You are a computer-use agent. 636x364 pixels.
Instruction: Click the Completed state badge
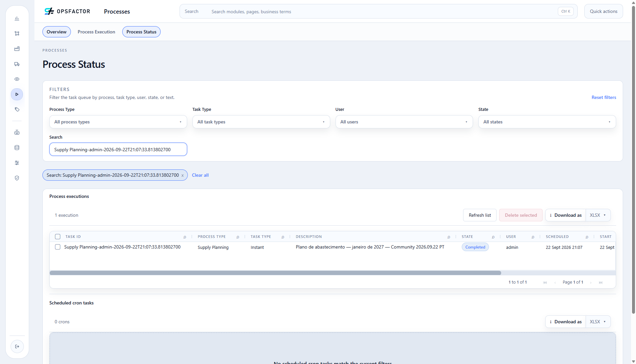point(475,247)
